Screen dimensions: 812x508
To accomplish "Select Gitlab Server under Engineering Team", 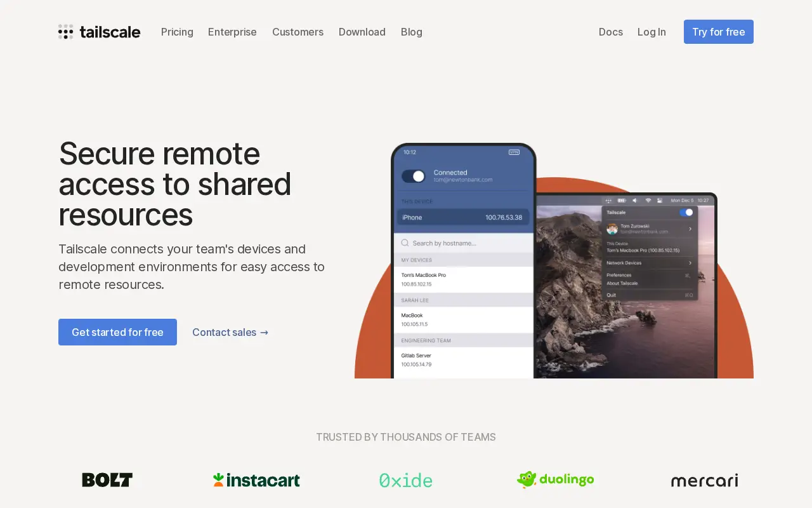I will [x=464, y=360].
